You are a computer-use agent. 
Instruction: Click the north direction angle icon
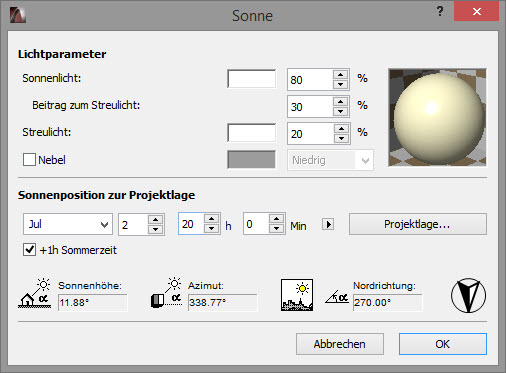337,297
